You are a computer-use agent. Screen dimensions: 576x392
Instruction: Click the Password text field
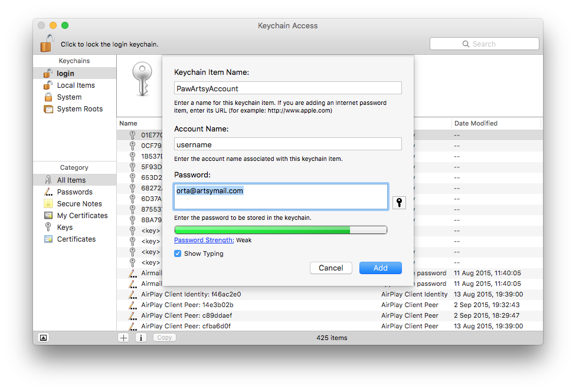click(x=281, y=197)
